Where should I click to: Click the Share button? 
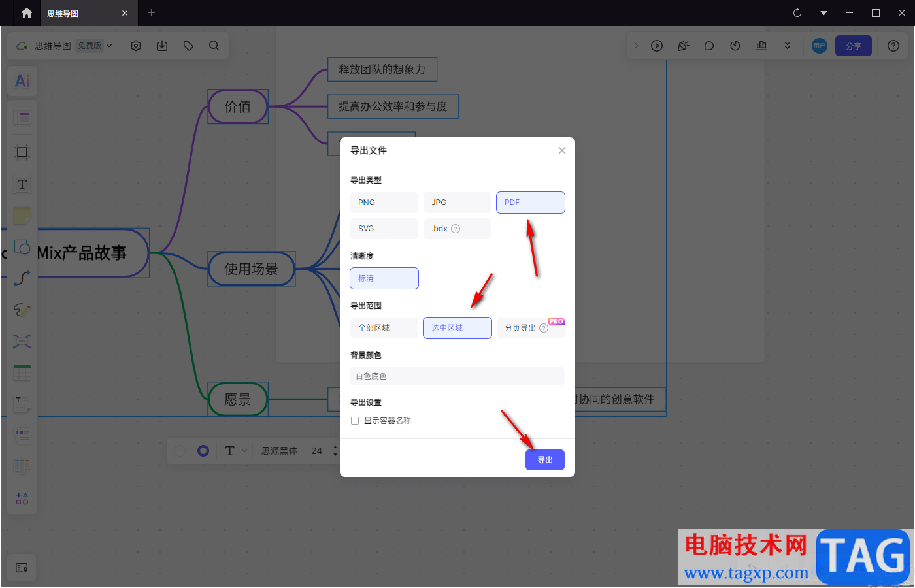[x=854, y=46]
